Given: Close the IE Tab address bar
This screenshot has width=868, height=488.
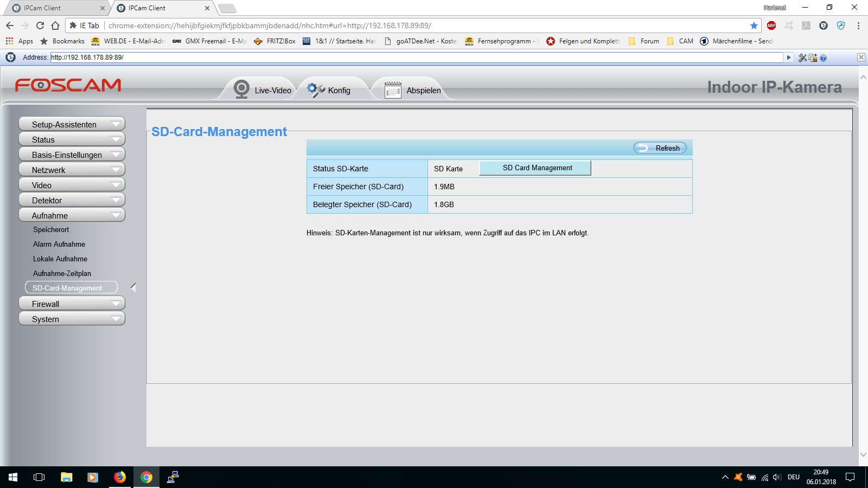Looking at the screenshot, I should [861, 57].
